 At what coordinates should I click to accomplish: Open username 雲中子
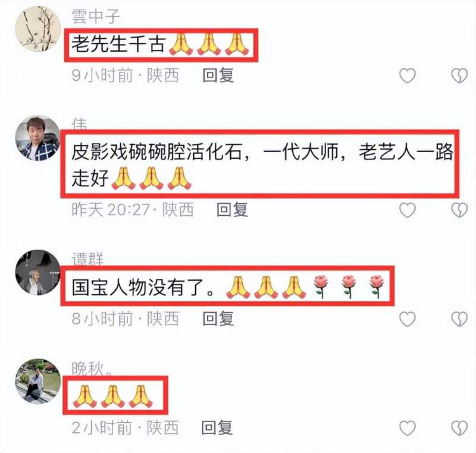pos(96,16)
